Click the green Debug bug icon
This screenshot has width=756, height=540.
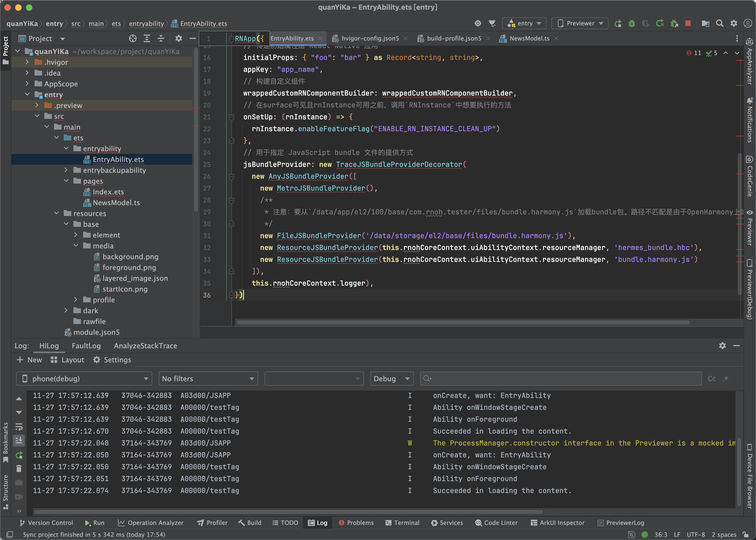click(632, 23)
